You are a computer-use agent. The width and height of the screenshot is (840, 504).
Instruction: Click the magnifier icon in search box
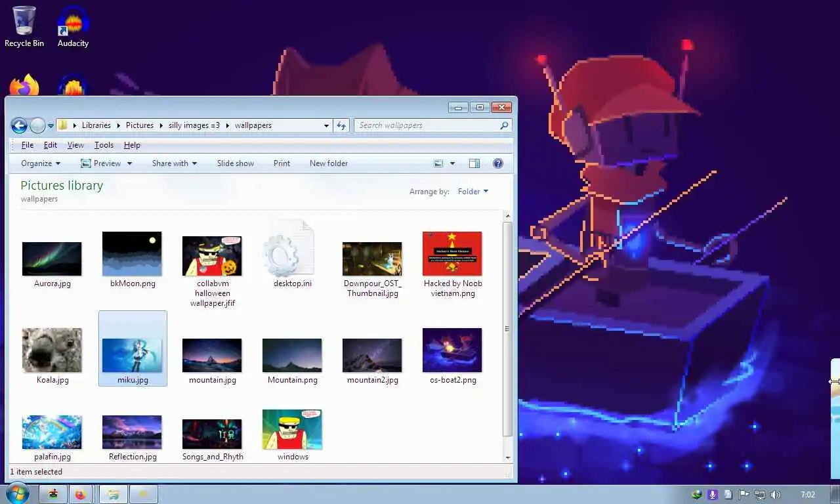[x=504, y=125]
